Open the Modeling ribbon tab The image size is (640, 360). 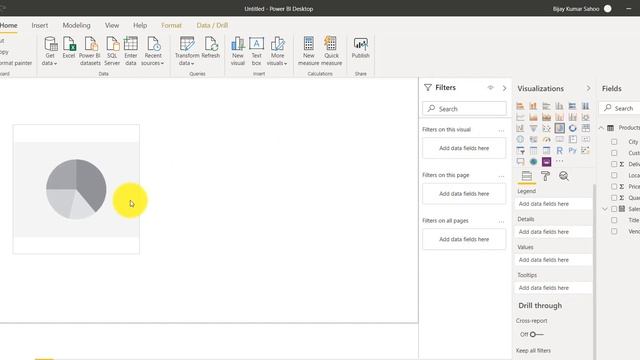pyautogui.click(x=76, y=25)
